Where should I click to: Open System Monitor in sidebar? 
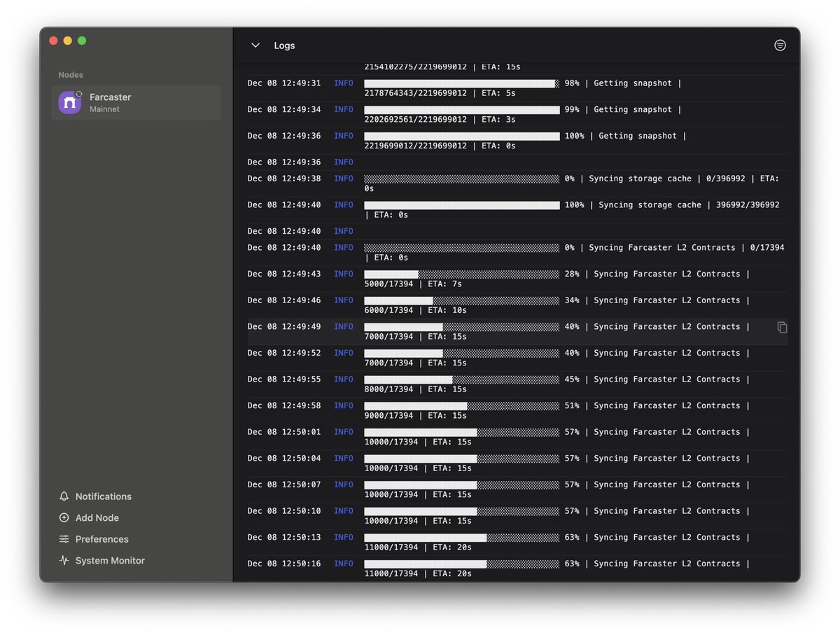[110, 561]
